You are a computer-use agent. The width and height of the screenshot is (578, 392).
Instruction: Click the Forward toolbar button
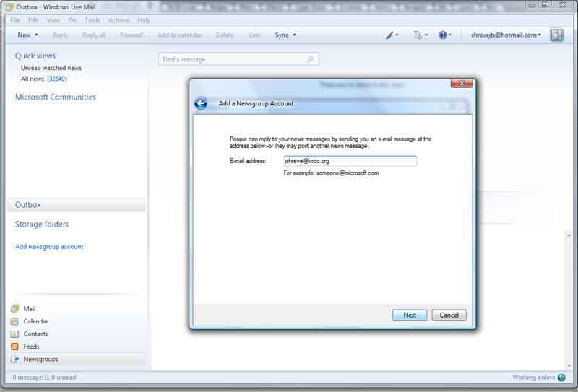(131, 35)
